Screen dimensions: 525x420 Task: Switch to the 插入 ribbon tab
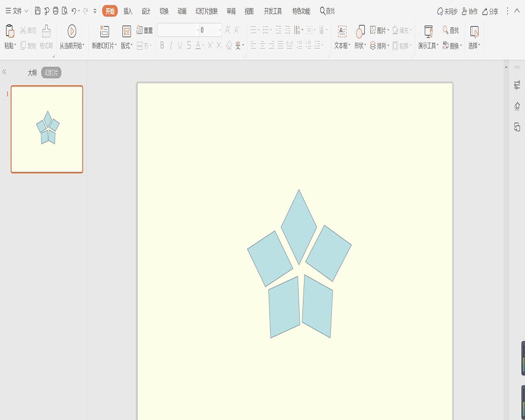click(x=128, y=11)
